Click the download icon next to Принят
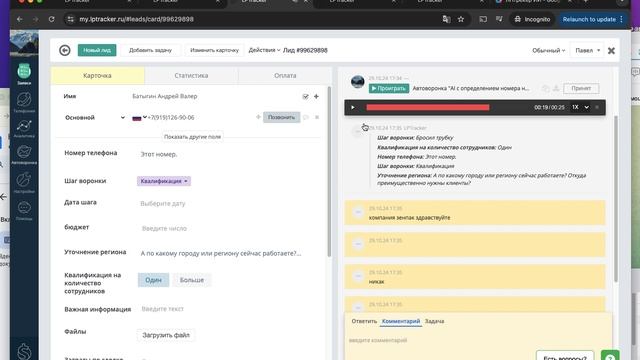Image resolution: width=640 pixels, height=360 pixels. pos(556,88)
